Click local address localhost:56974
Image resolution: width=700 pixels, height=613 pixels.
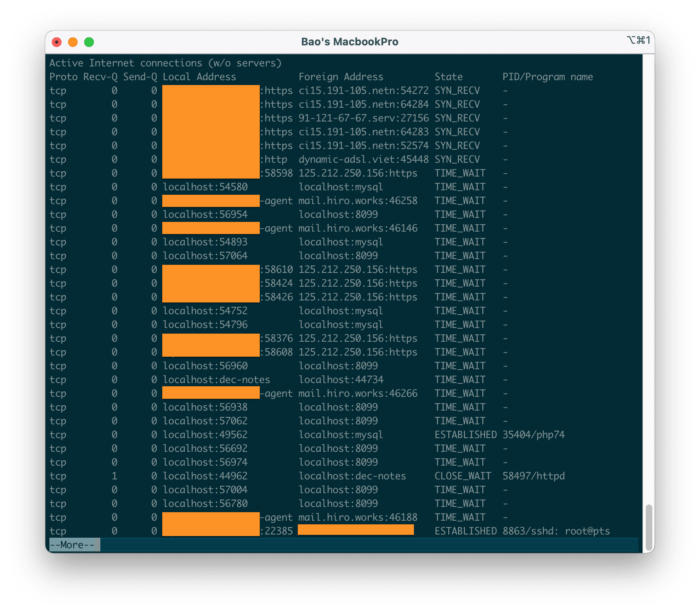click(205, 462)
